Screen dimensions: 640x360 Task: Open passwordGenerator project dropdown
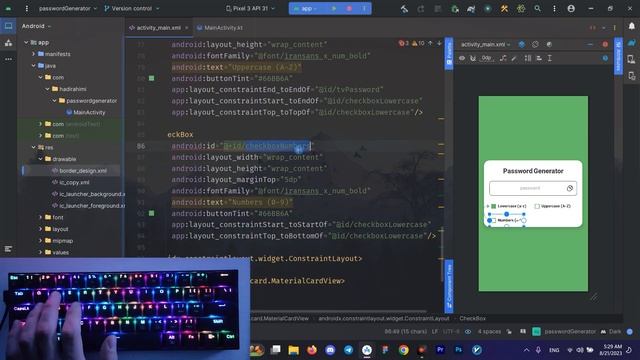[68, 8]
